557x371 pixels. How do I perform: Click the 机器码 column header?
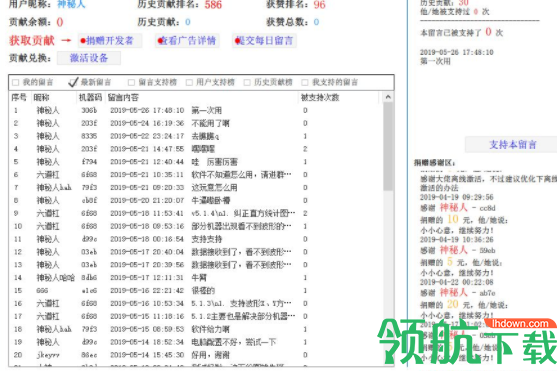[90, 97]
